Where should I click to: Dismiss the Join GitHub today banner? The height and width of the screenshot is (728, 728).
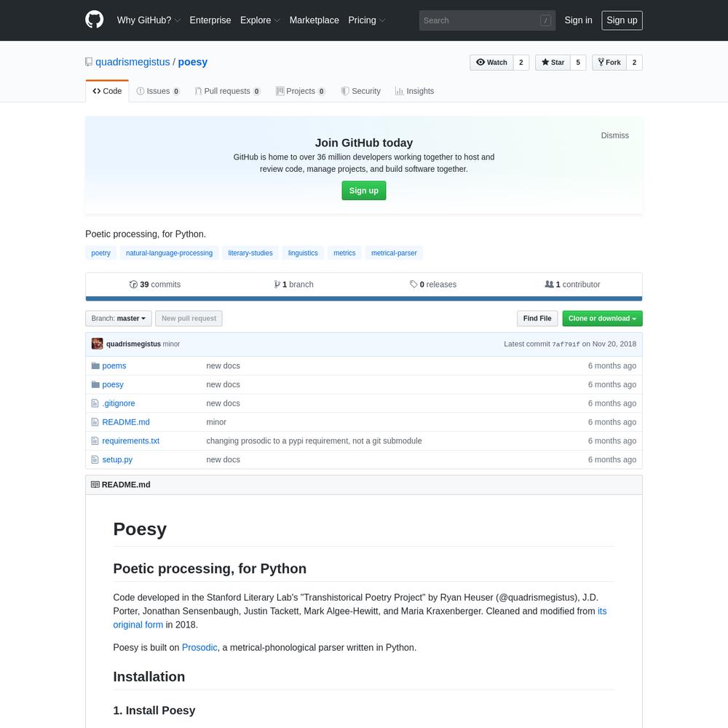point(614,135)
